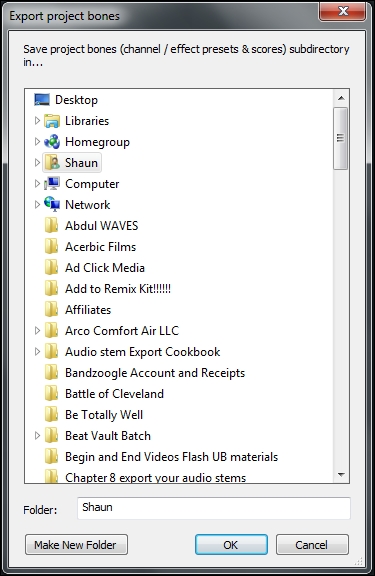
Task: Click the Libraries folder icon
Action: [x=52, y=121]
